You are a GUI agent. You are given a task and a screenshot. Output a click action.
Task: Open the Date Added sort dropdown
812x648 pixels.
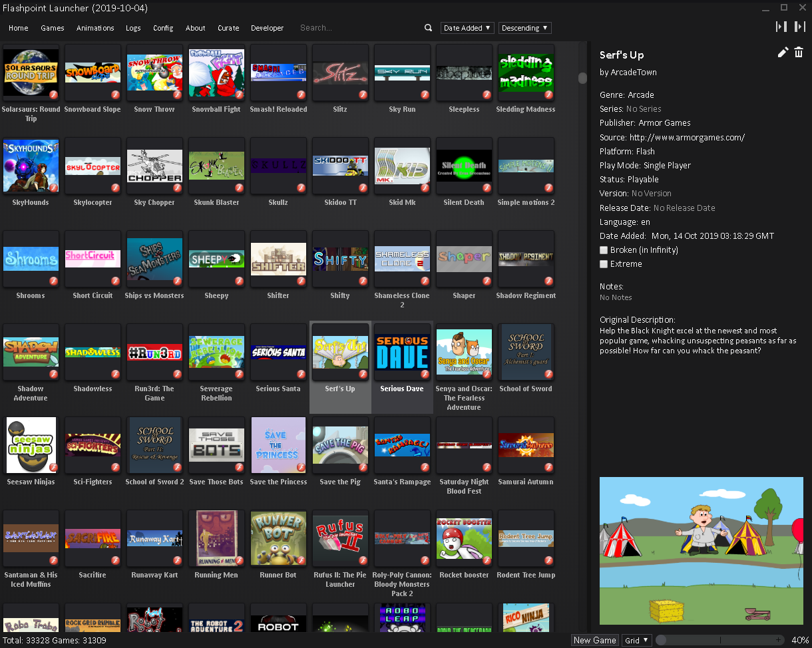click(x=467, y=28)
